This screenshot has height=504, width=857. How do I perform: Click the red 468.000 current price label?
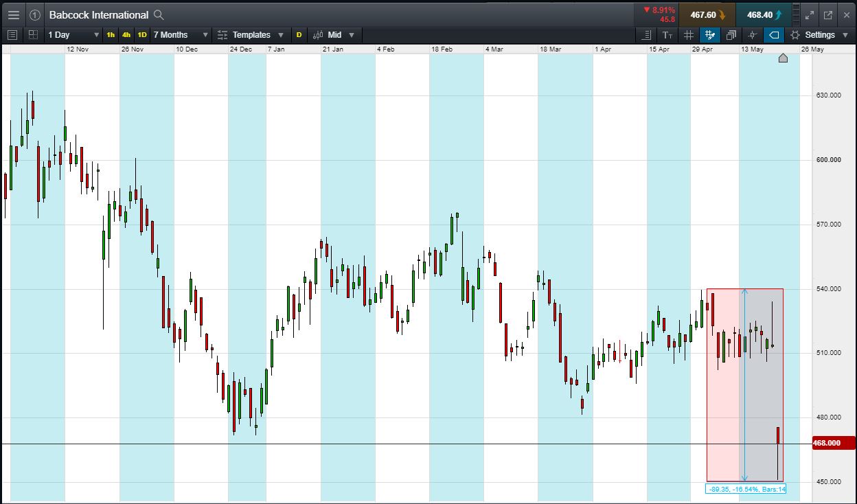[x=833, y=443]
